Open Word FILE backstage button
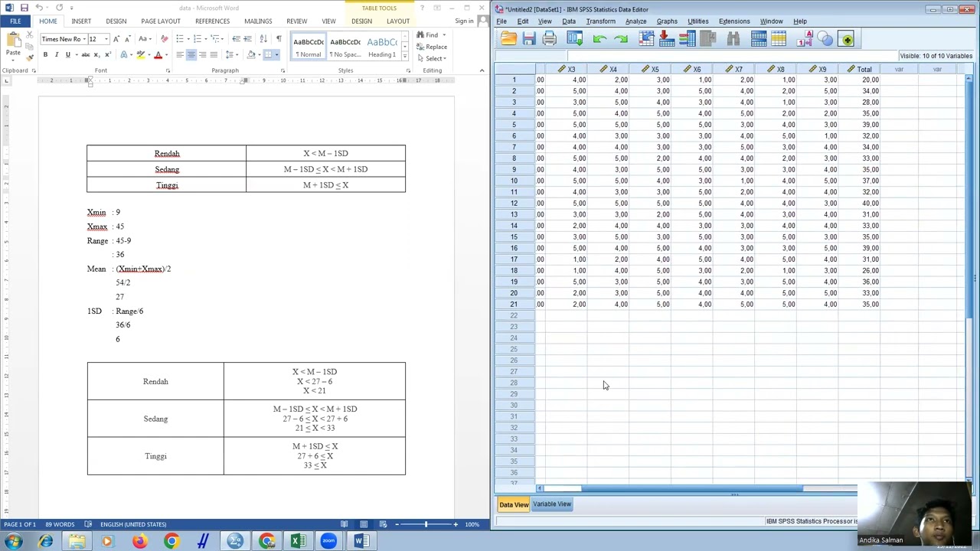This screenshot has width=980, height=551. click(15, 21)
